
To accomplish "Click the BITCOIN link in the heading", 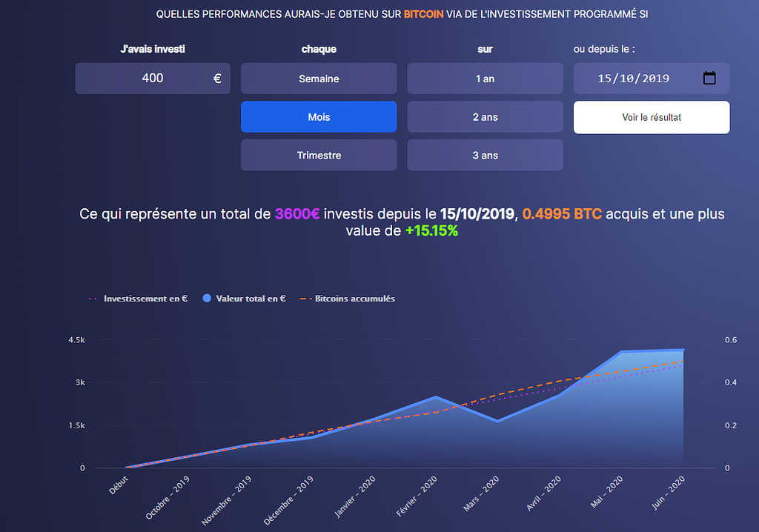I will point(423,14).
